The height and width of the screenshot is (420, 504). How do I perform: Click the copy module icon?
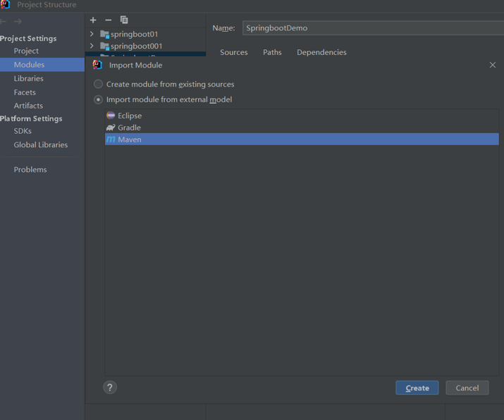coord(124,20)
